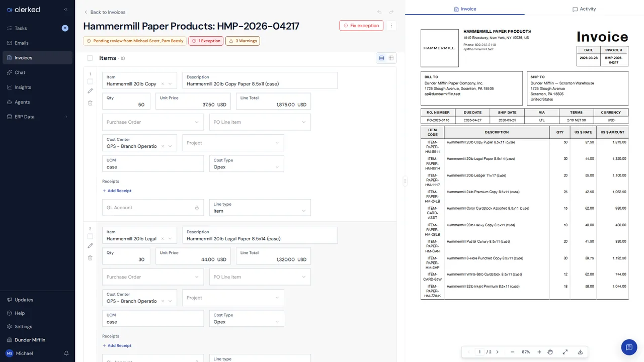The image size is (644, 362).
Task: Download the invoice PDF
Action: click(580, 352)
